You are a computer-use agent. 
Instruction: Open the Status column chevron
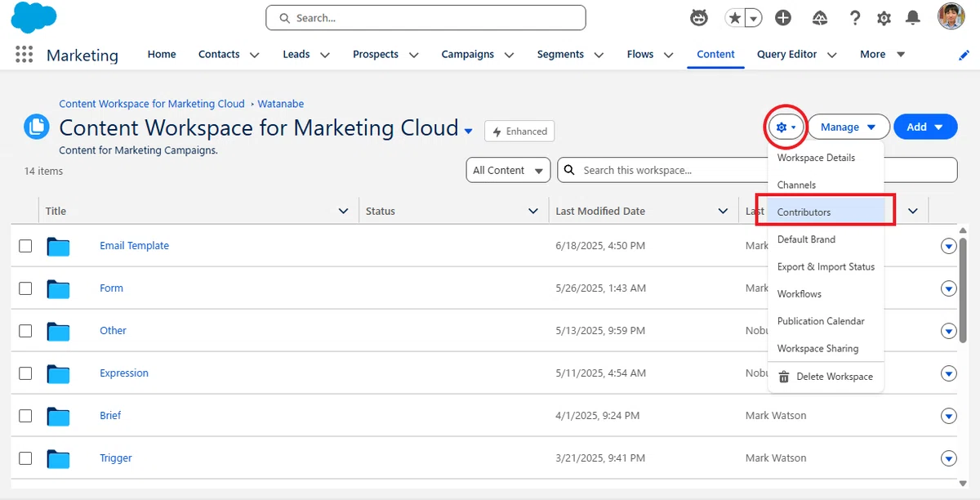pyautogui.click(x=533, y=211)
